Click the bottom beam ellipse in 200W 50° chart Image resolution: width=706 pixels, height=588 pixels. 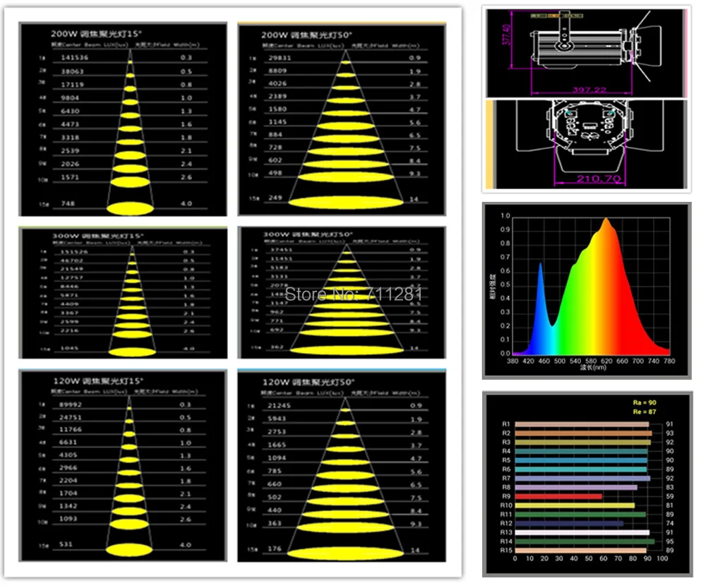[x=346, y=203]
